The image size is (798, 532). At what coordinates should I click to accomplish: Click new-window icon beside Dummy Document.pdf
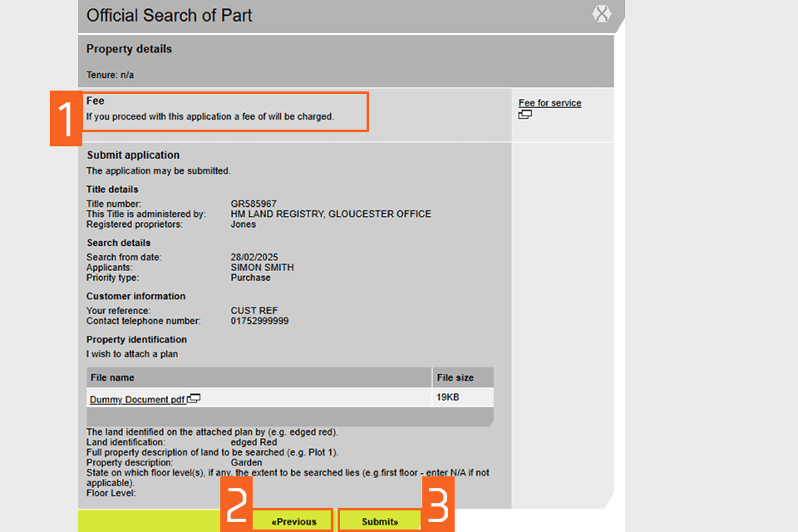[194, 399]
